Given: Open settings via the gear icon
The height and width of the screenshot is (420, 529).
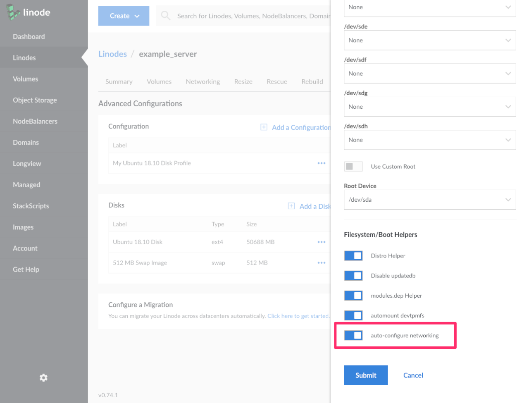Looking at the screenshot, I should 43,378.
